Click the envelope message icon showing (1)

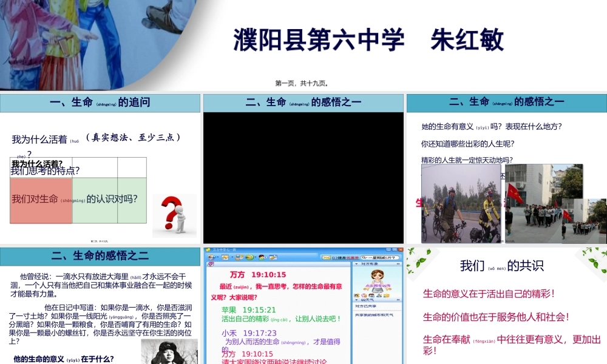pyautogui.click(x=325, y=257)
